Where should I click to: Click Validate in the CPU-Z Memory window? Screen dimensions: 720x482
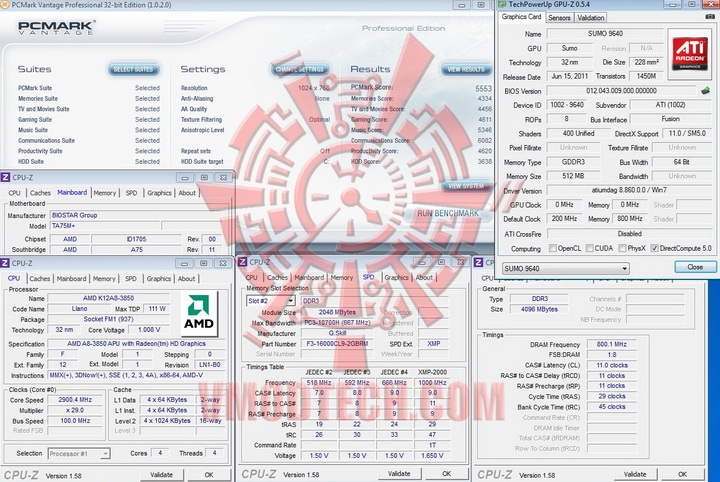click(x=635, y=474)
